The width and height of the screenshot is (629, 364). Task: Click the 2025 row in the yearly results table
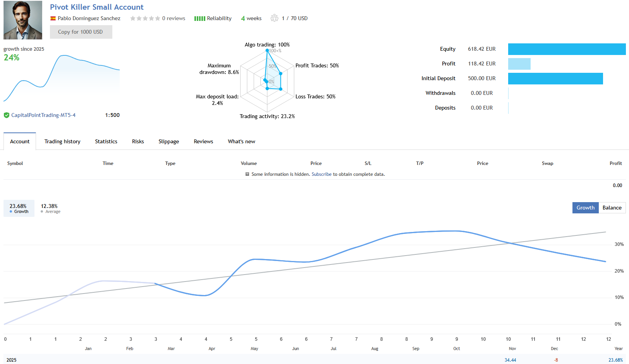[11, 360]
